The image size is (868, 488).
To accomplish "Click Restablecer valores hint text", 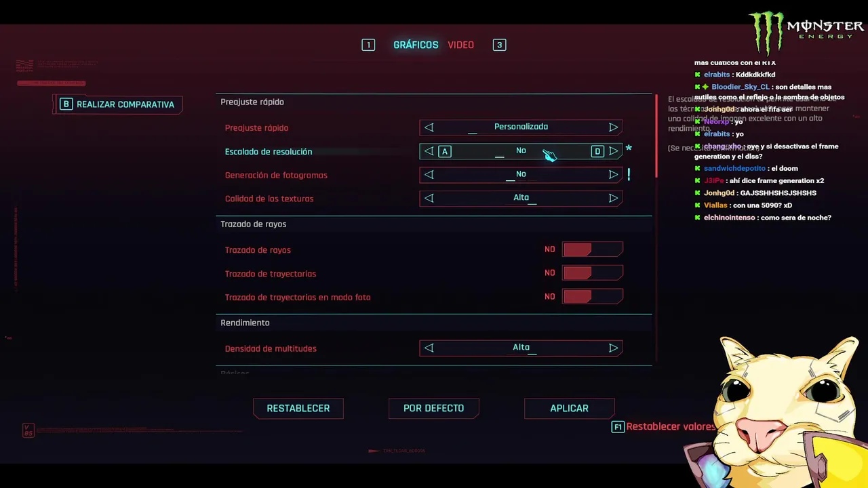I will [671, 426].
